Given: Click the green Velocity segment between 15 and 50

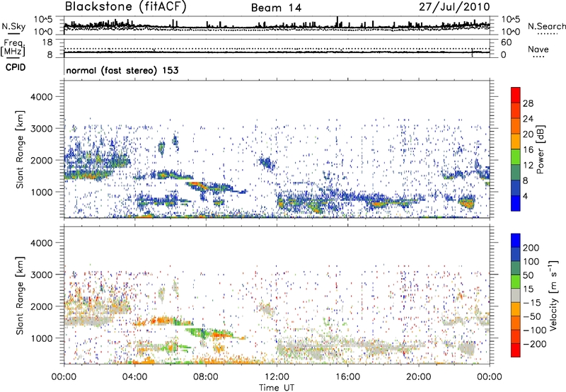Looking at the screenshot, I should click(516, 282).
